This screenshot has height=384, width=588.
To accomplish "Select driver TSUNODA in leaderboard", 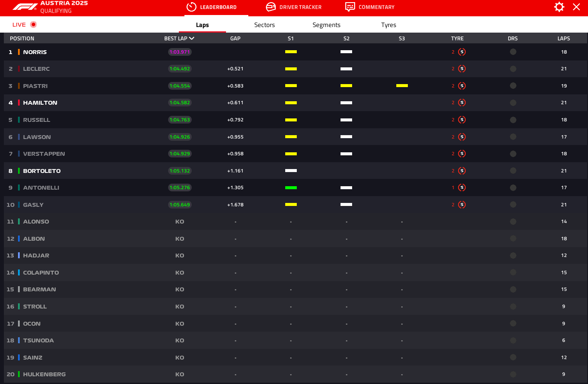I will point(39,340).
